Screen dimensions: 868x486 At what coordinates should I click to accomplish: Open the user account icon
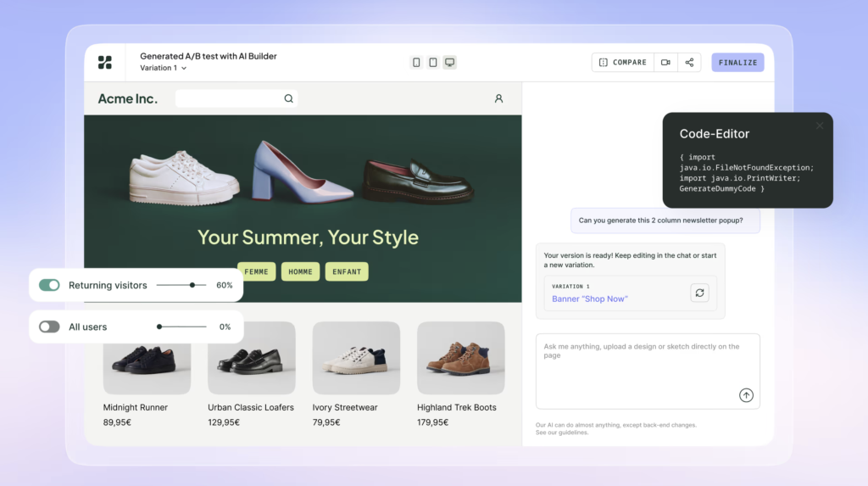pos(498,98)
